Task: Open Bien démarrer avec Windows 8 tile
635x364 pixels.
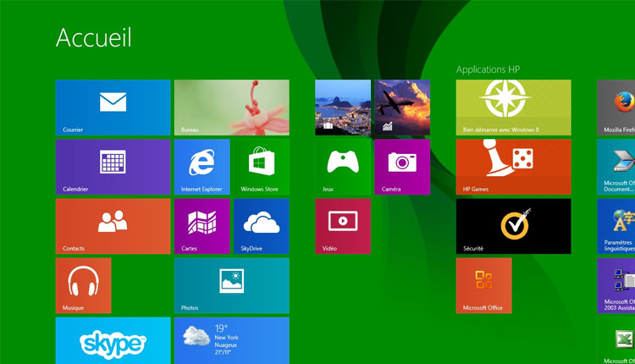Action: click(x=514, y=108)
